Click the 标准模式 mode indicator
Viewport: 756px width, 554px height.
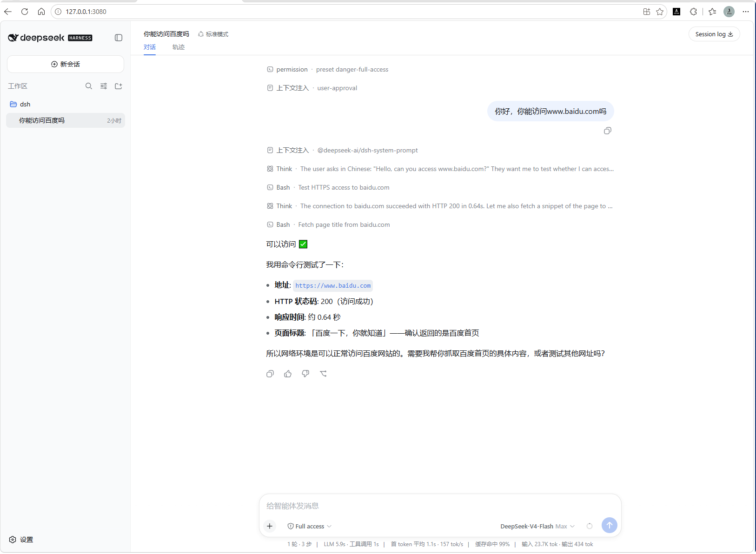click(x=213, y=34)
